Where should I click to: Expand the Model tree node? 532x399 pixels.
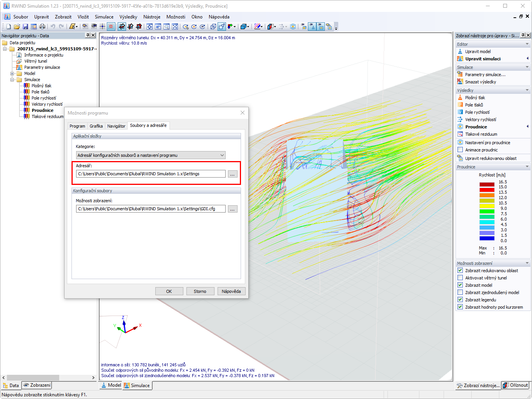(x=12, y=73)
